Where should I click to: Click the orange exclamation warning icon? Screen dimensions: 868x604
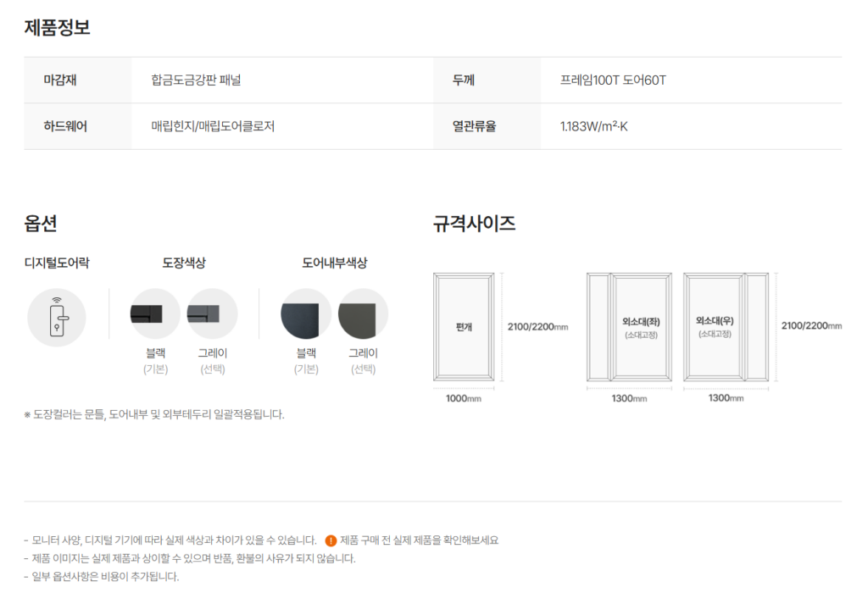point(331,540)
